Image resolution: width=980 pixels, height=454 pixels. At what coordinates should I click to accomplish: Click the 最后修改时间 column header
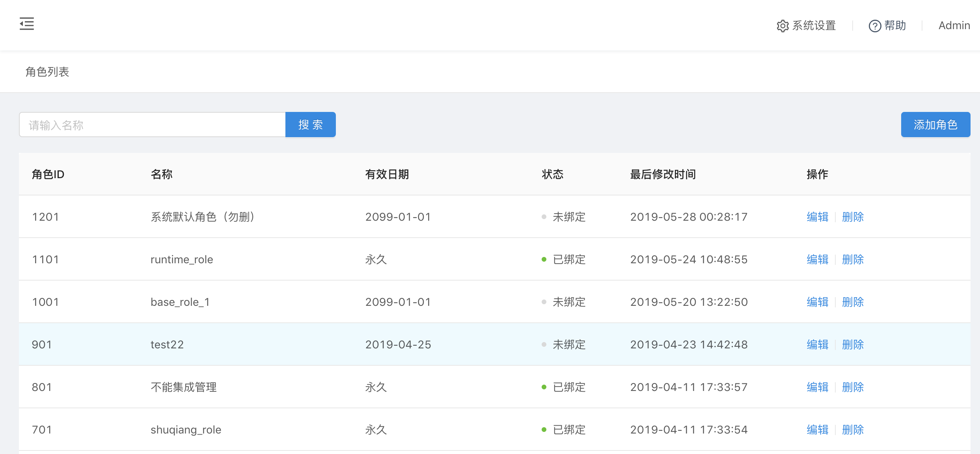point(663,174)
